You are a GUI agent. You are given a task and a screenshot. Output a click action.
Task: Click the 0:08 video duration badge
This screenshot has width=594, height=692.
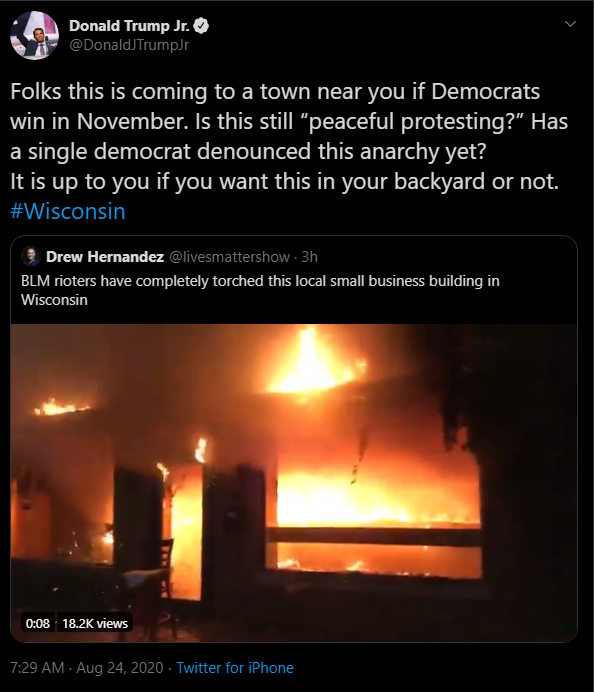click(x=38, y=624)
